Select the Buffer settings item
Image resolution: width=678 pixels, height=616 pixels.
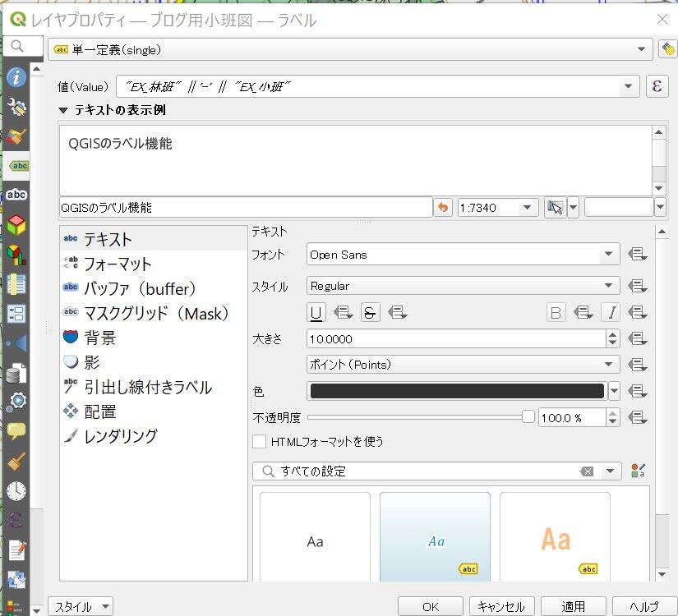(x=153, y=288)
